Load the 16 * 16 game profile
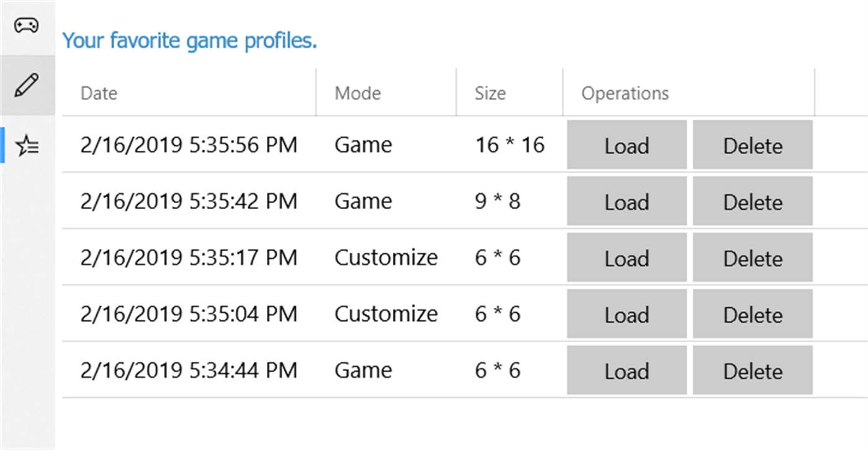The height and width of the screenshot is (450, 868). tap(627, 145)
